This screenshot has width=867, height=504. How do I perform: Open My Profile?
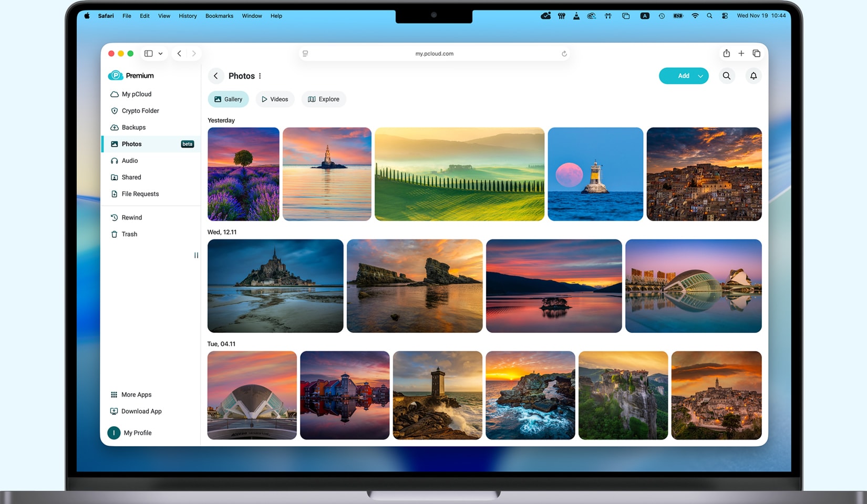137,433
